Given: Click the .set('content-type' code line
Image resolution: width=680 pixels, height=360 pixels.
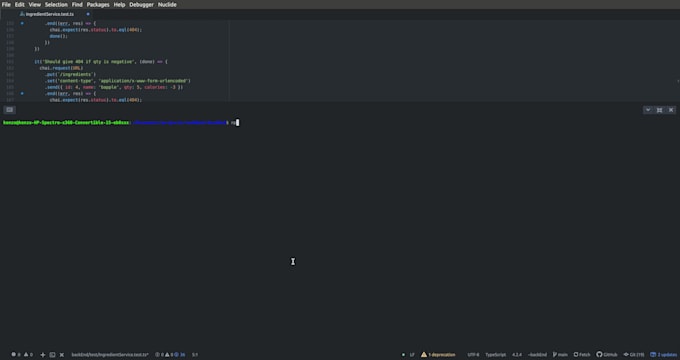Looking at the screenshot, I should (x=118, y=81).
